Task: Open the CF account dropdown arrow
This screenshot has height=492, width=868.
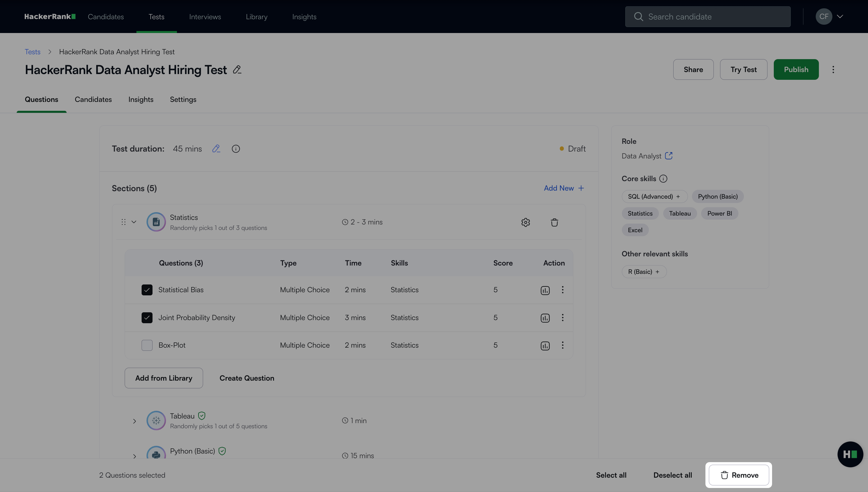Action: [x=840, y=17]
